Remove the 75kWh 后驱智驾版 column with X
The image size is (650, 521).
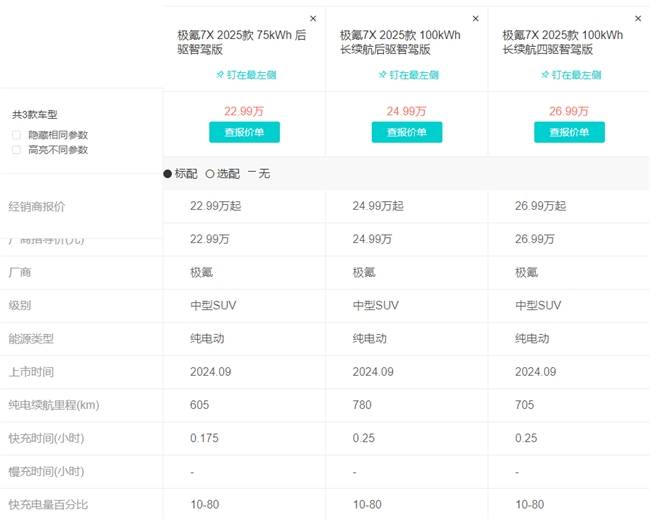[x=313, y=19]
